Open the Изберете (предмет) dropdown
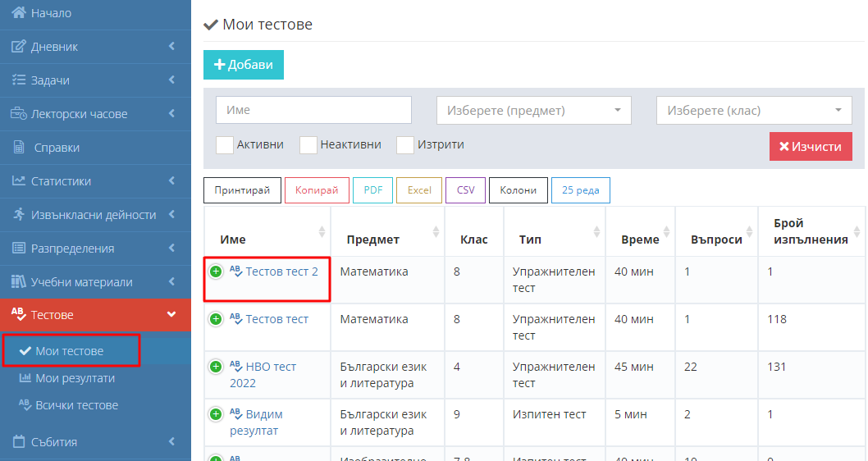Image resolution: width=868 pixels, height=461 pixels. [533, 111]
